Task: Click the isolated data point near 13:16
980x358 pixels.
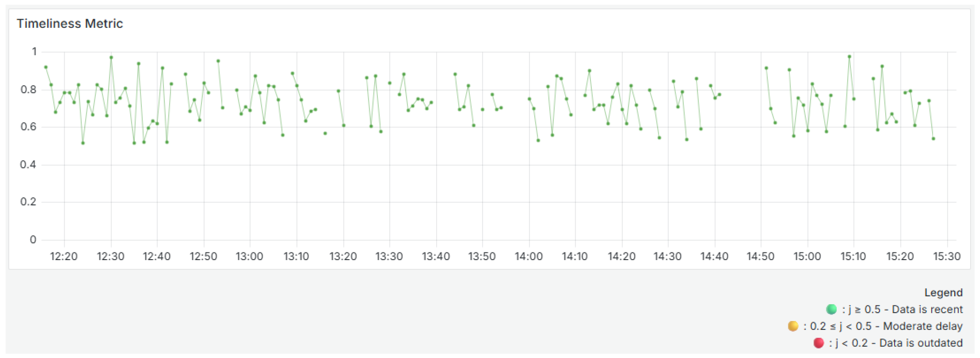Action: 325,133
